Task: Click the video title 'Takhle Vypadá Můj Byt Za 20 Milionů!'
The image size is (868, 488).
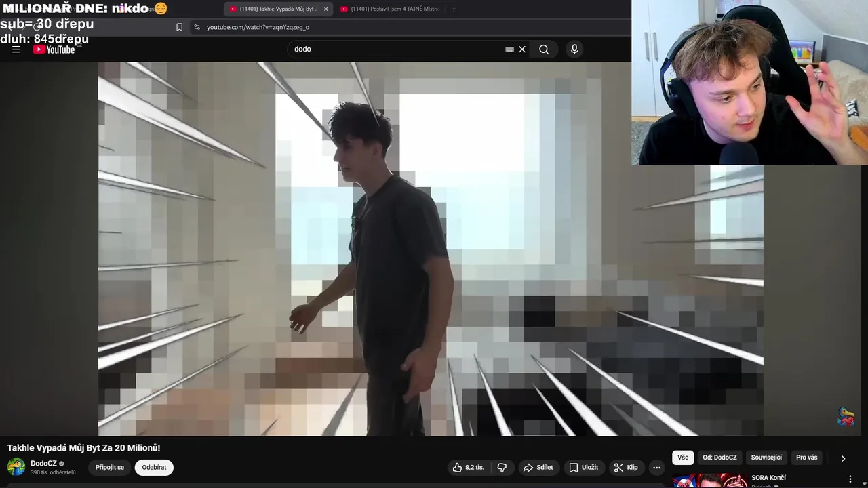Action: tap(83, 448)
